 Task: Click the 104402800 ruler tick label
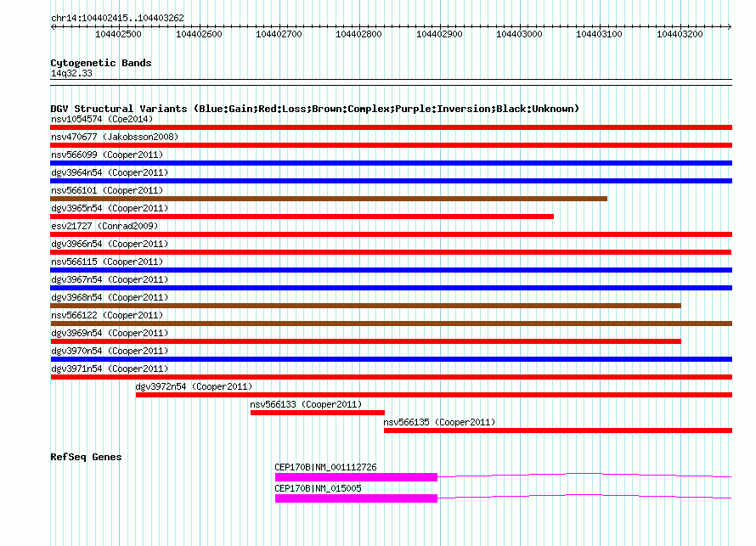pyautogui.click(x=358, y=34)
